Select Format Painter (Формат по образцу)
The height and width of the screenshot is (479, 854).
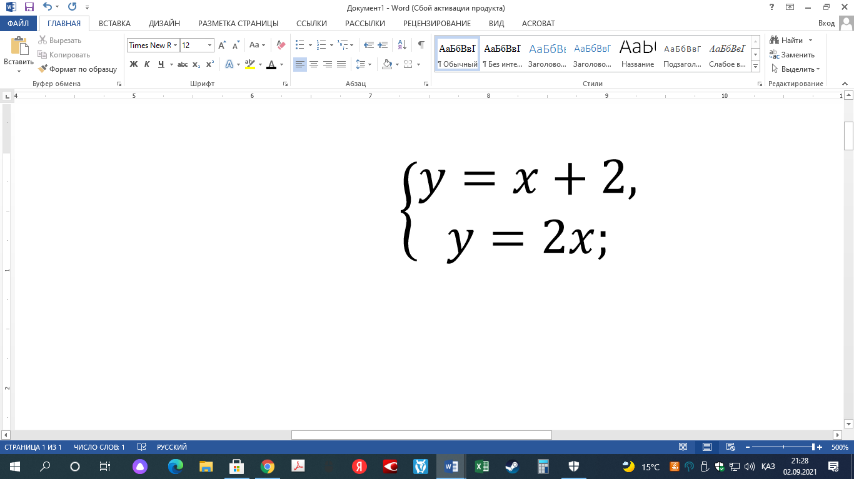(77, 69)
